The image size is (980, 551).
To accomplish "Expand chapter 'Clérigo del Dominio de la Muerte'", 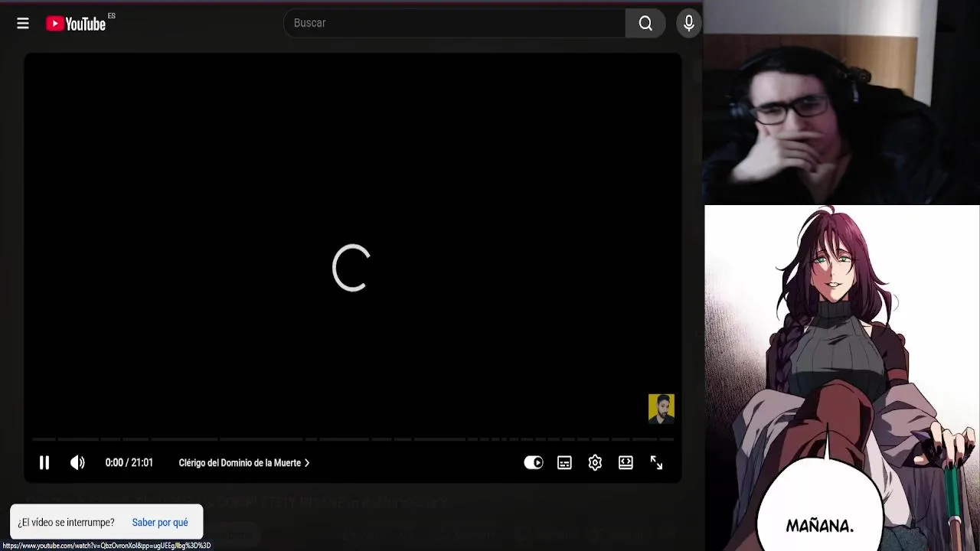I will 244,463.
